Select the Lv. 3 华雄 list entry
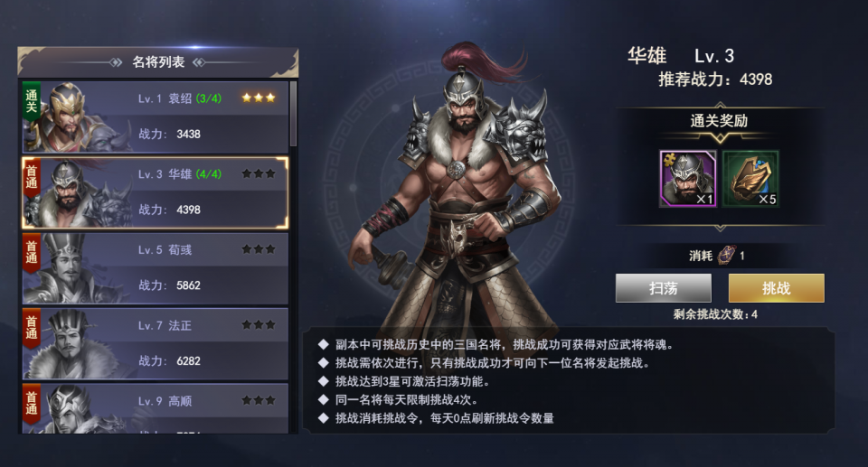The image size is (868, 467). (x=155, y=192)
